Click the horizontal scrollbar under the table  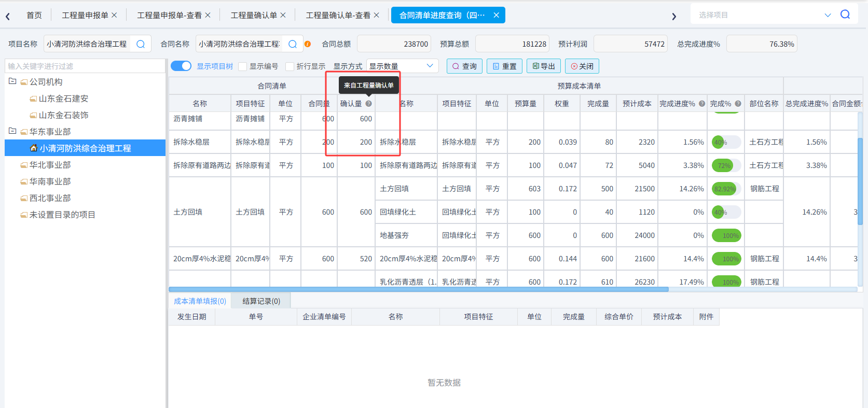tap(418, 289)
